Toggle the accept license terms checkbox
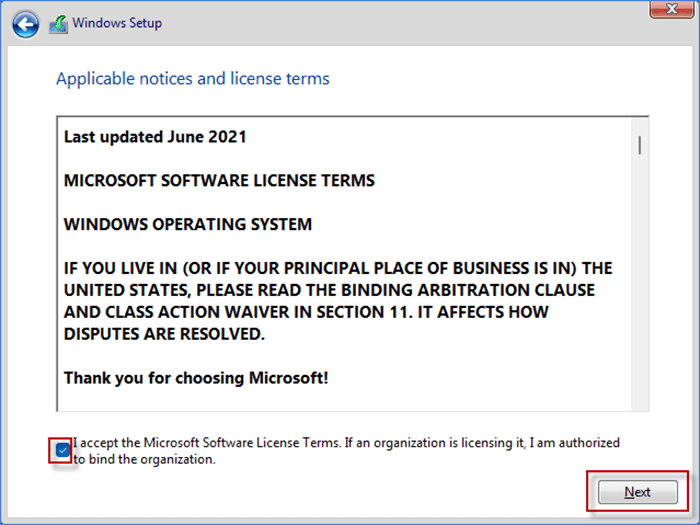Image resolution: width=700 pixels, height=525 pixels. [63, 450]
